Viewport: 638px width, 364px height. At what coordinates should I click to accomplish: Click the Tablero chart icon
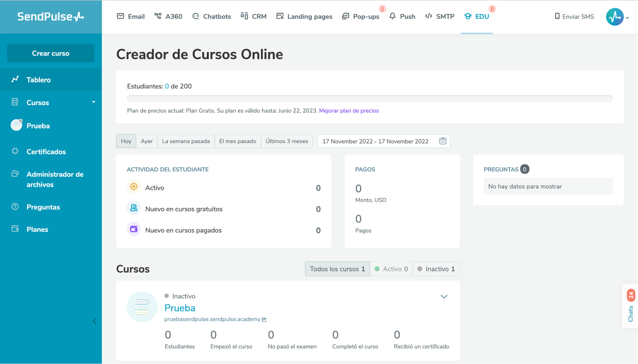click(15, 79)
